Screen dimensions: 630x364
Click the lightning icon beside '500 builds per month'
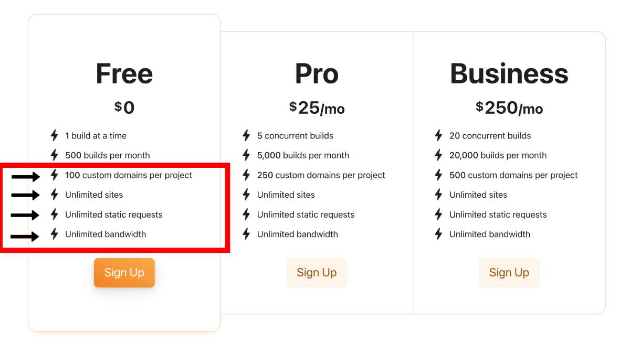[x=53, y=155]
